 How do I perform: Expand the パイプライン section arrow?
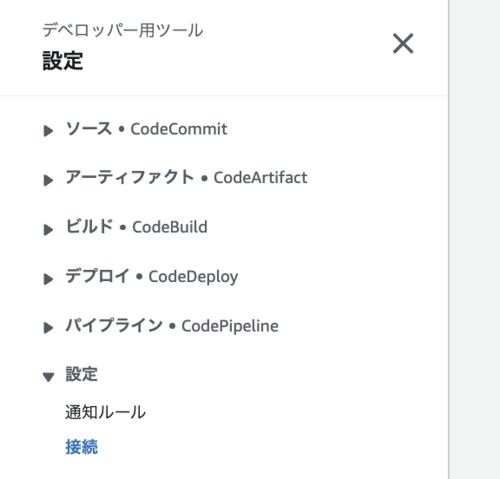click(x=48, y=328)
